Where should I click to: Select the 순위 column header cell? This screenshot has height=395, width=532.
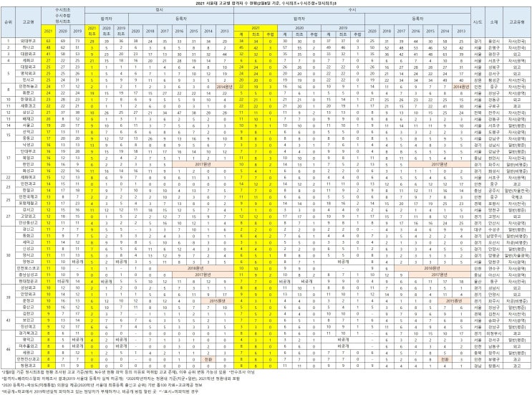8,22
